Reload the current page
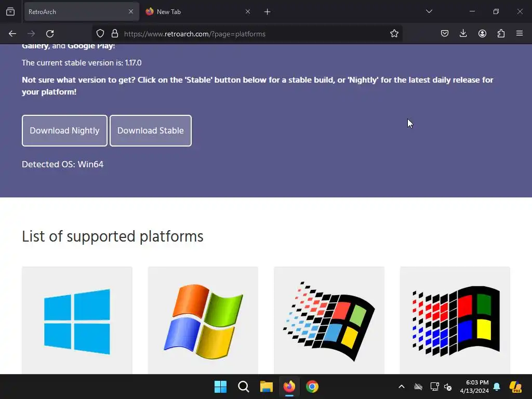 pos(50,34)
